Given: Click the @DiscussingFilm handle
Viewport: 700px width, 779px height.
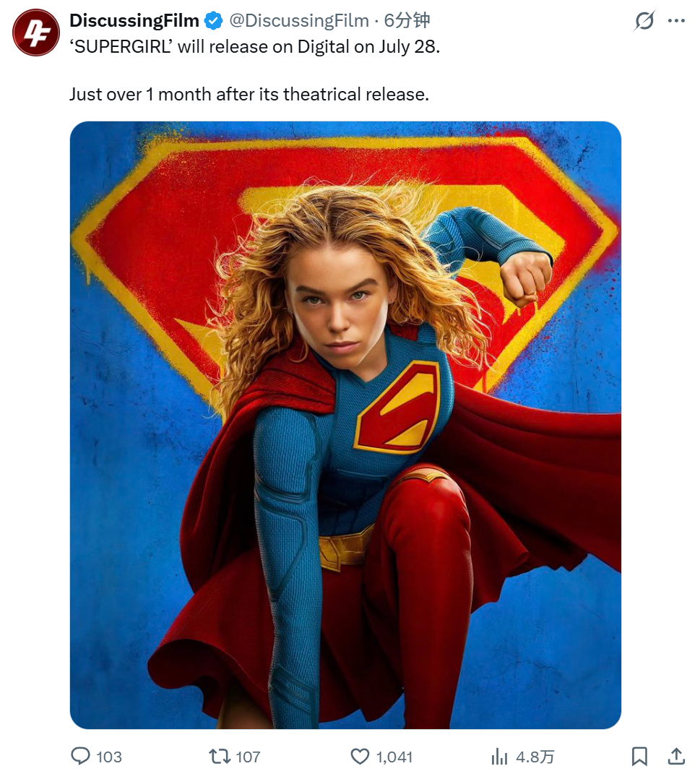Looking at the screenshot, I should 299,20.
